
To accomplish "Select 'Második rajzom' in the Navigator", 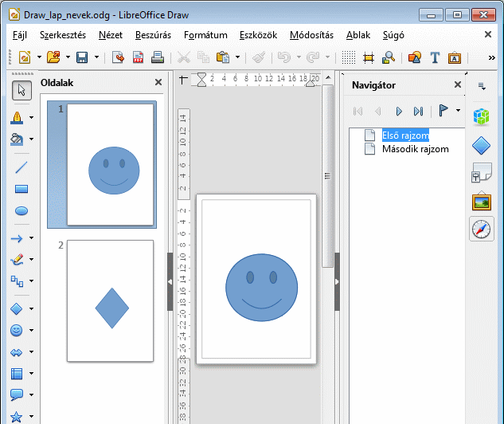I will [x=415, y=149].
